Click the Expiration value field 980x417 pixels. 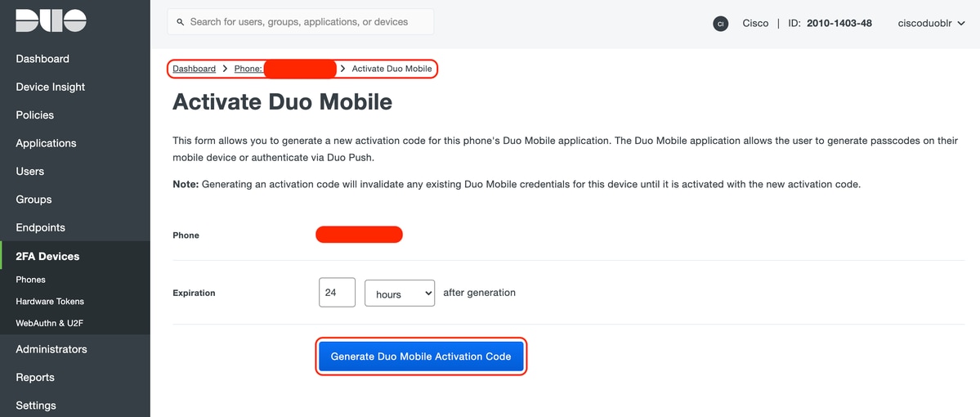point(337,292)
